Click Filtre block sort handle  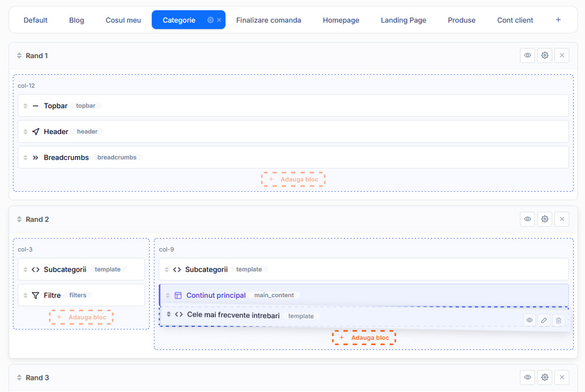click(25, 295)
